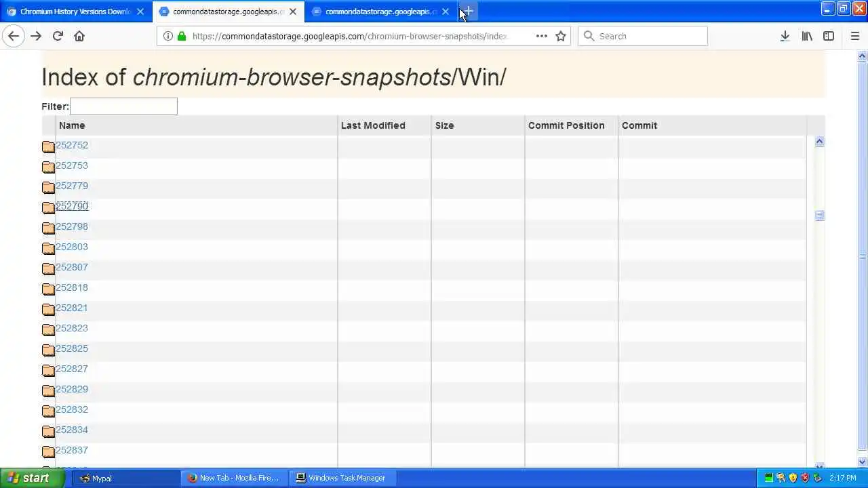Open folder icon for 252752
This screenshot has height=488, width=868.
point(48,146)
